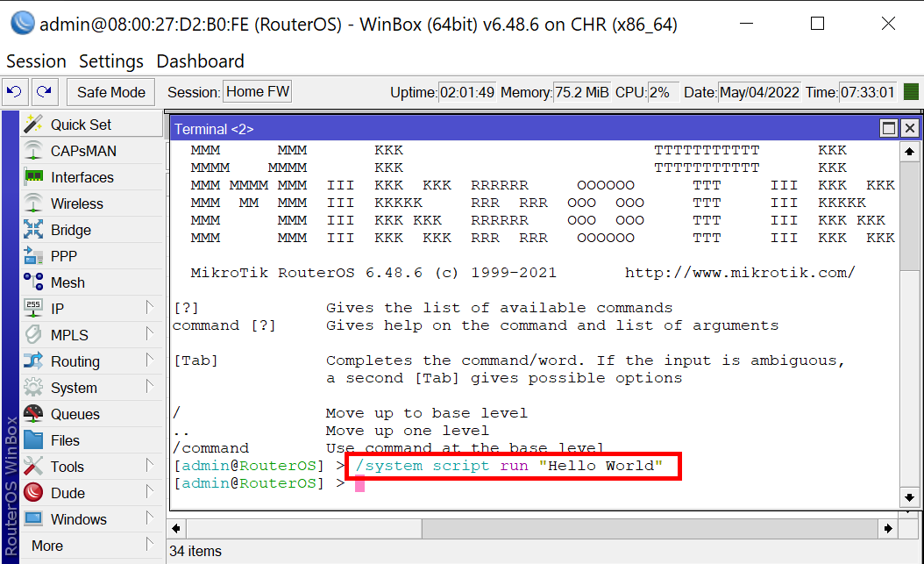Screen dimensions: 924x564
Task: Open the Files section
Action: click(65, 440)
